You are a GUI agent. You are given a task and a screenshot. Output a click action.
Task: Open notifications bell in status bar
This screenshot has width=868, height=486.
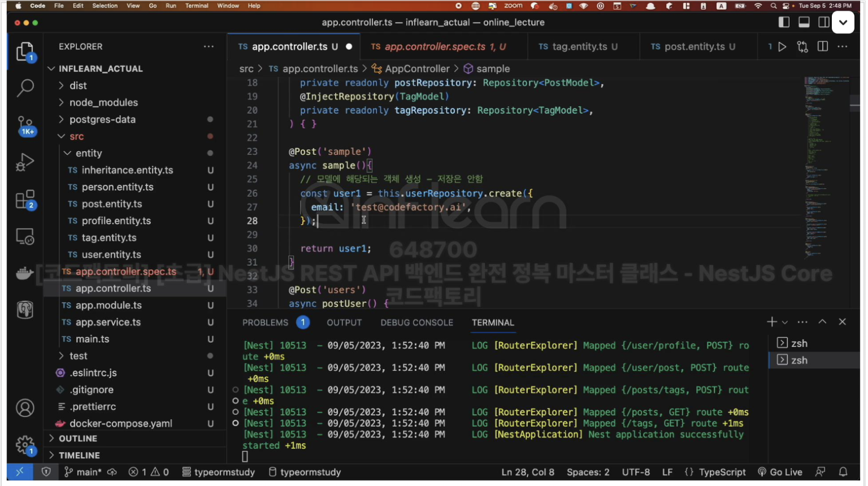tap(843, 472)
